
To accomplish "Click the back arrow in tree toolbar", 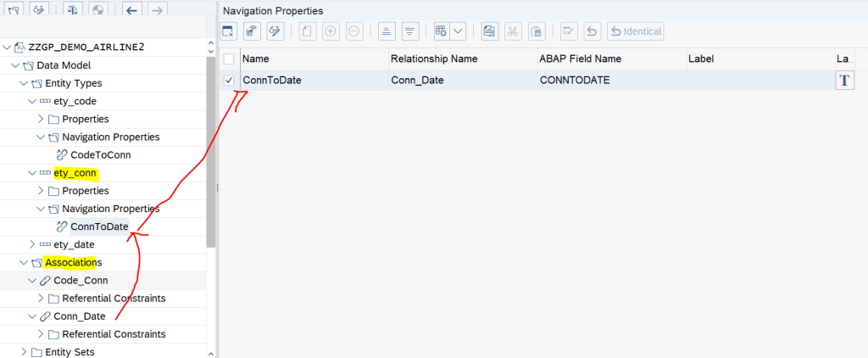I will tap(131, 10).
